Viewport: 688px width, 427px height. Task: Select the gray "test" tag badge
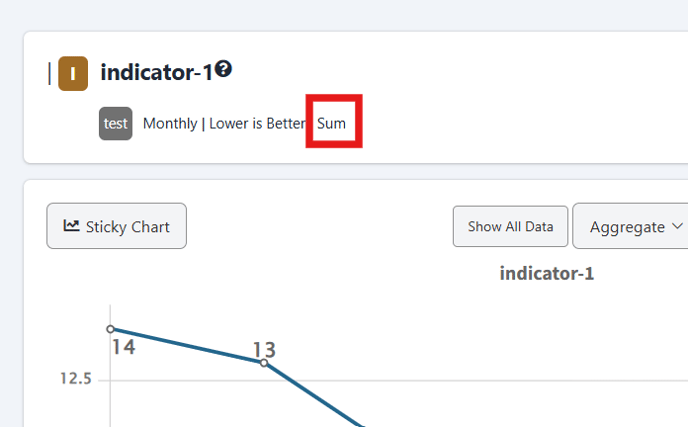[115, 123]
